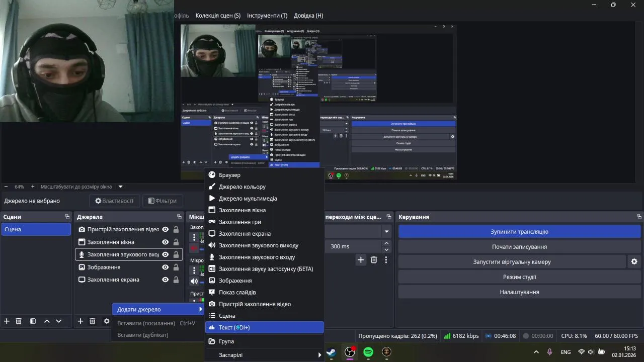Screen dimensions: 644x362
Task: Hide Пристрій захоплення відео source with eye icon
Action: (x=165, y=229)
